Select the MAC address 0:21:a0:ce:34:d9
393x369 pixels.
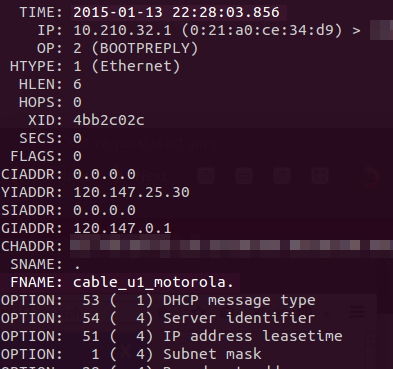(262, 31)
